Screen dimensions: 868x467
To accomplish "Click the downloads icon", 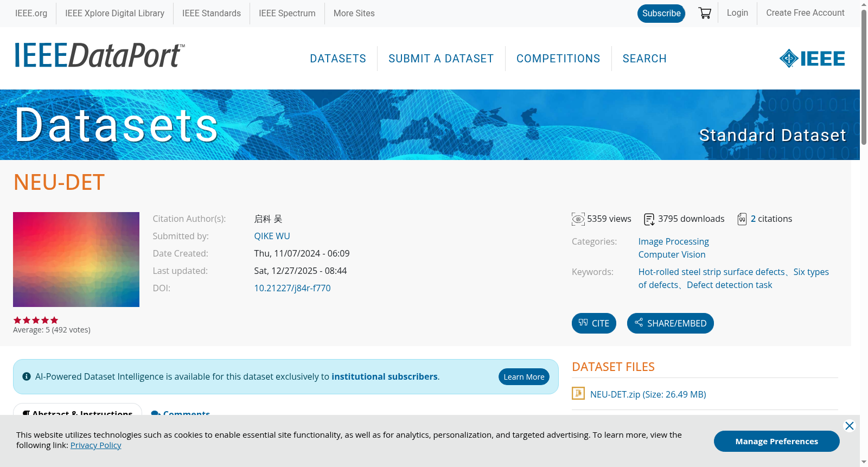I will (649, 219).
